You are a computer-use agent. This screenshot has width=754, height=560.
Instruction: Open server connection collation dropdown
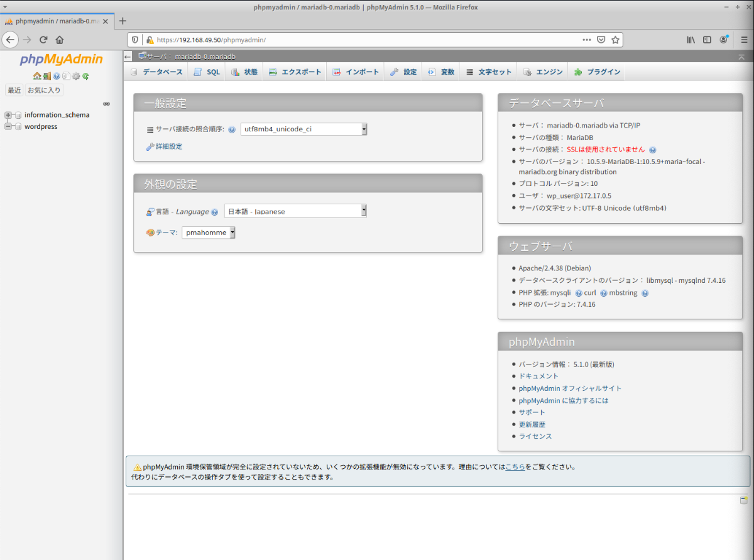tap(303, 129)
